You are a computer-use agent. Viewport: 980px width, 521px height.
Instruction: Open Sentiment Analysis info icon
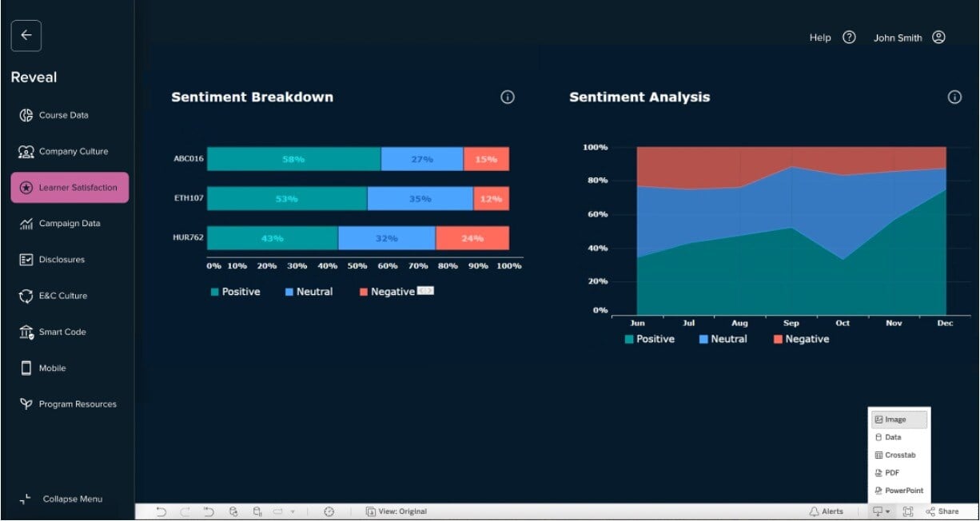tap(954, 97)
